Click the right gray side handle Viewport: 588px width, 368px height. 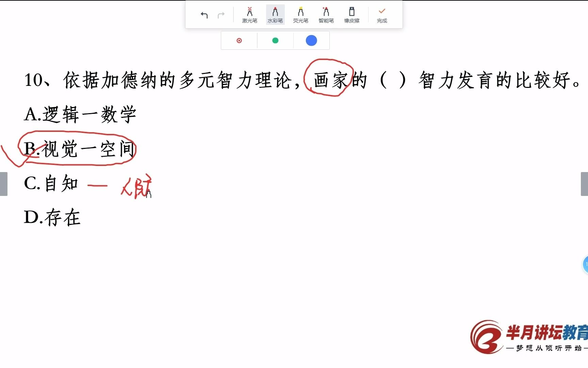584,184
